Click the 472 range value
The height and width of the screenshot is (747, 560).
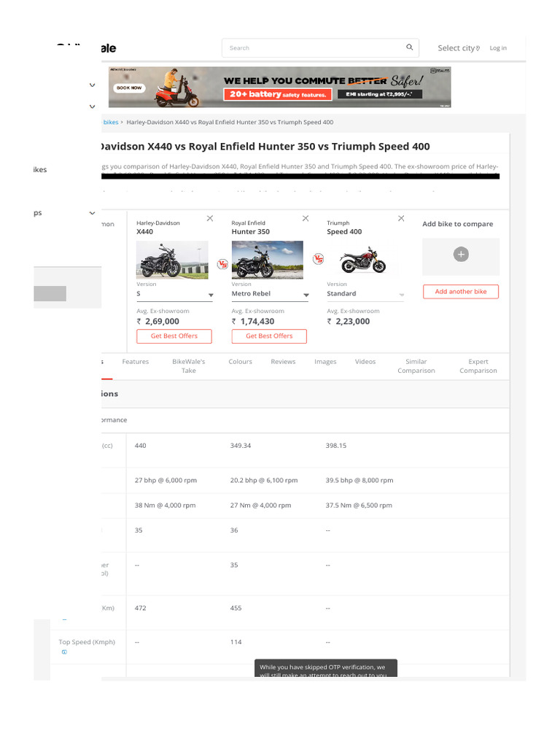[141, 608]
